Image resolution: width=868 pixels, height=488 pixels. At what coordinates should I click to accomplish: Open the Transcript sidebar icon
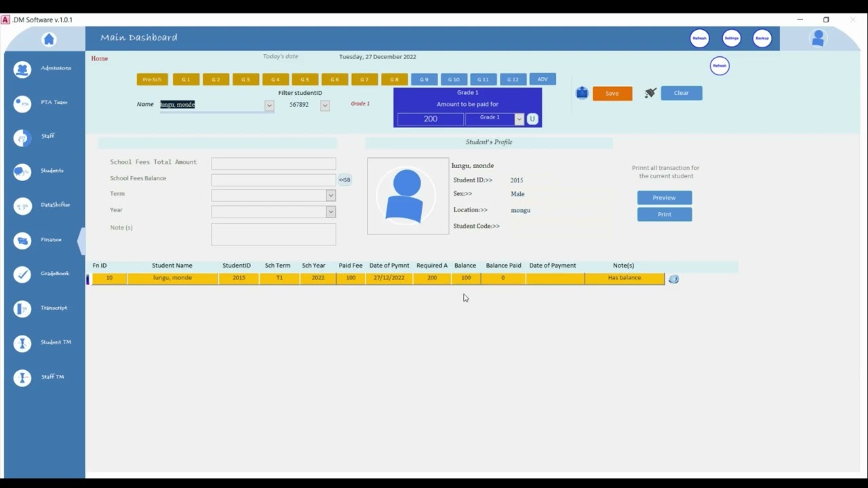coord(22,309)
